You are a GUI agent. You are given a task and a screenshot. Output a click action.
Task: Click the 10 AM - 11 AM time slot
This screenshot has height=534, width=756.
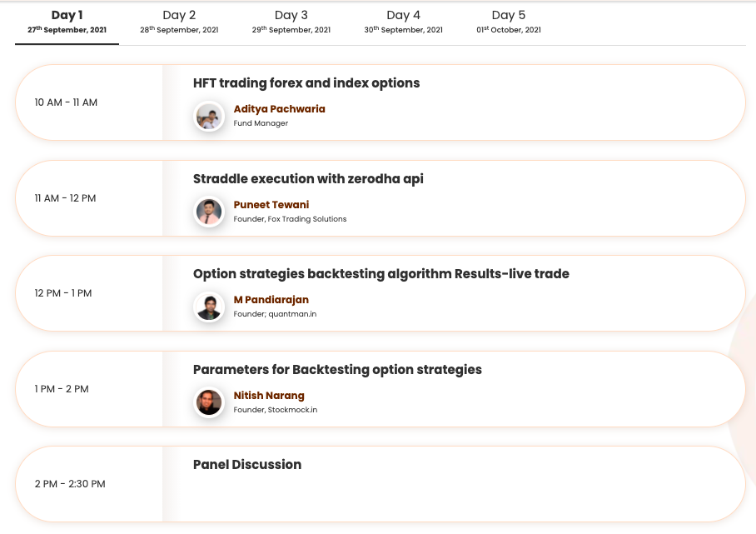(66, 102)
